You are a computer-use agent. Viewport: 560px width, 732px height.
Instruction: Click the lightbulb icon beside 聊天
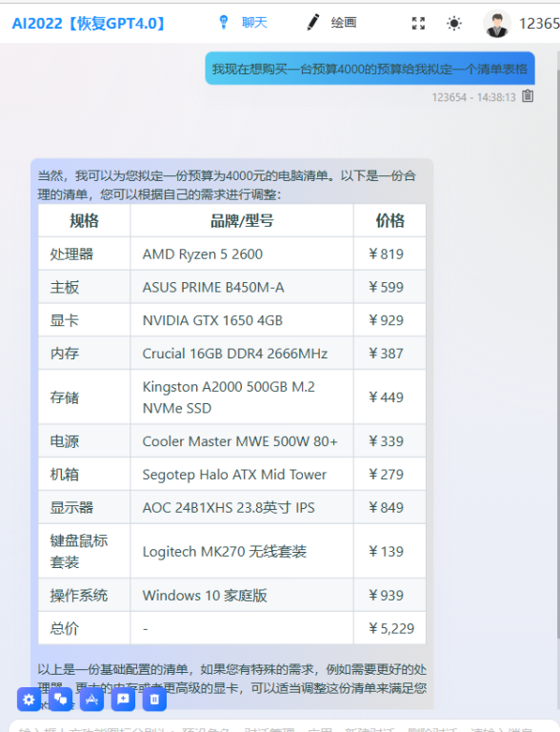click(x=224, y=22)
